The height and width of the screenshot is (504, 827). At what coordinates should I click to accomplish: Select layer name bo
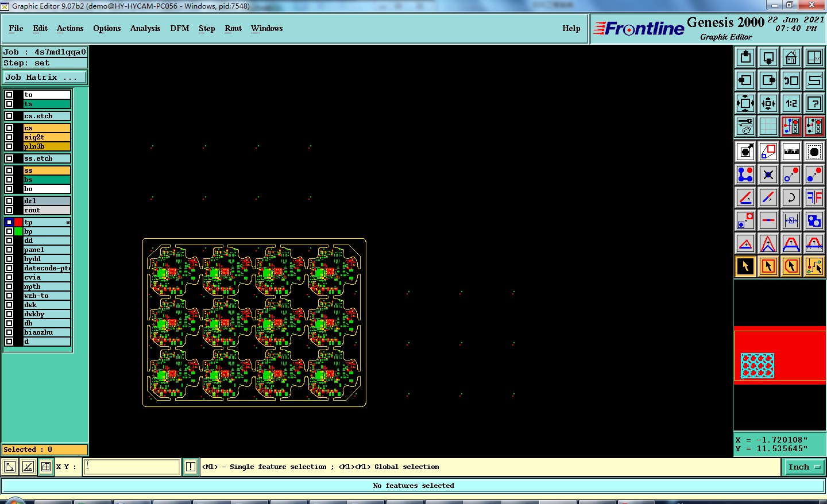(x=47, y=189)
